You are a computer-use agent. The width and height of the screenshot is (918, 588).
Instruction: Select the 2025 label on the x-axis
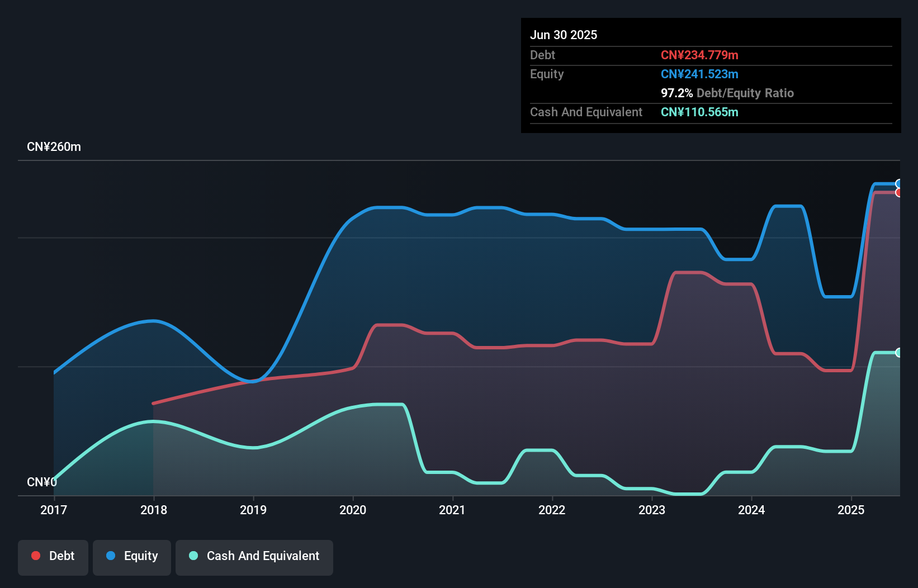(x=850, y=510)
